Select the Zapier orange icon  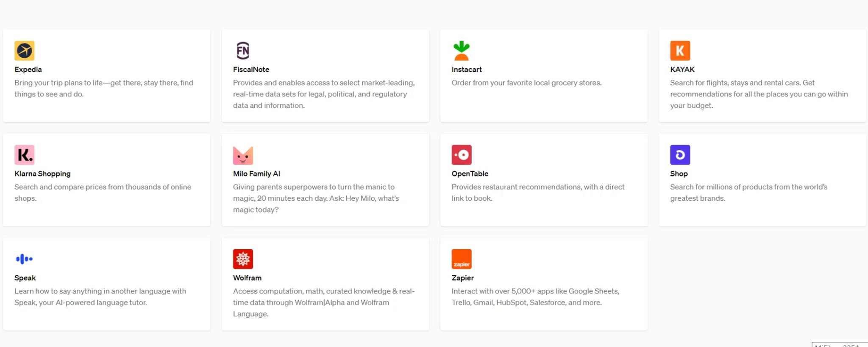click(x=462, y=258)
